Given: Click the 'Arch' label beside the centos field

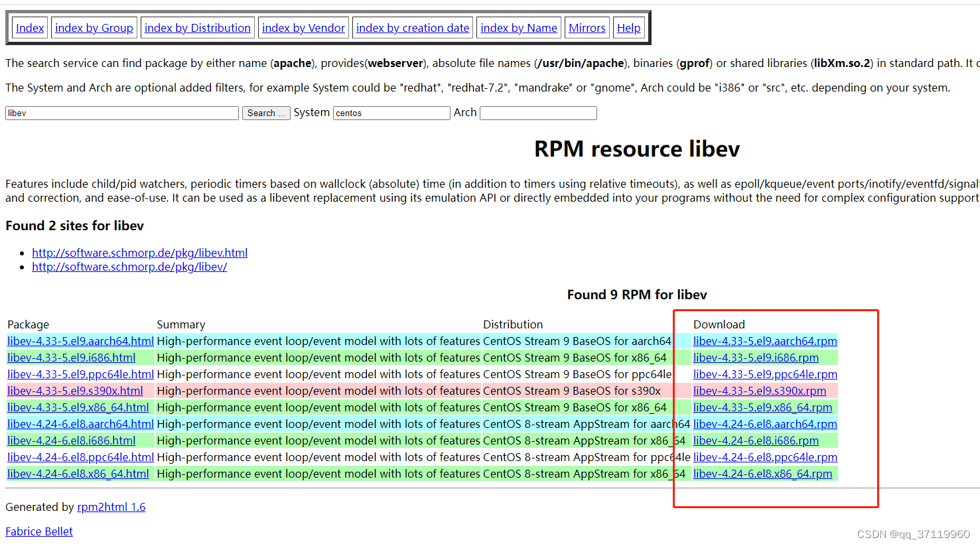Looking at the screenshot, I should [465, 113].
